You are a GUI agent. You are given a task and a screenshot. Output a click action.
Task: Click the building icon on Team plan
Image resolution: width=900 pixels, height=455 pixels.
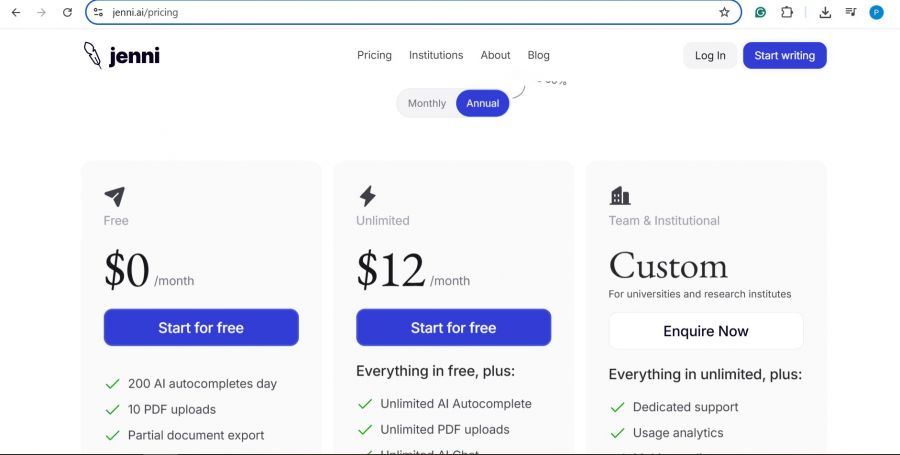pyautogui.click(x=620, y=196)
